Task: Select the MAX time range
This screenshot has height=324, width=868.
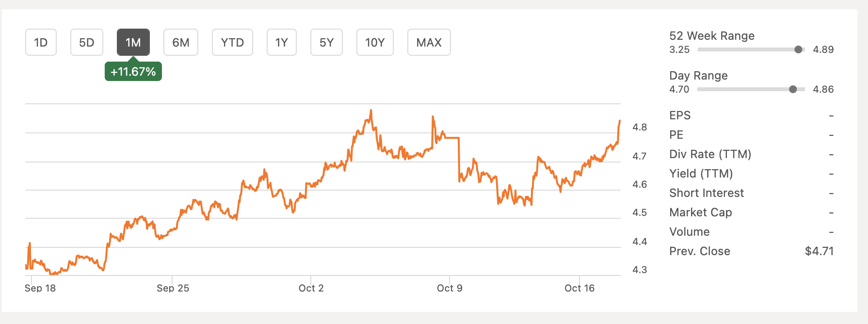Action: coord(429,42)
